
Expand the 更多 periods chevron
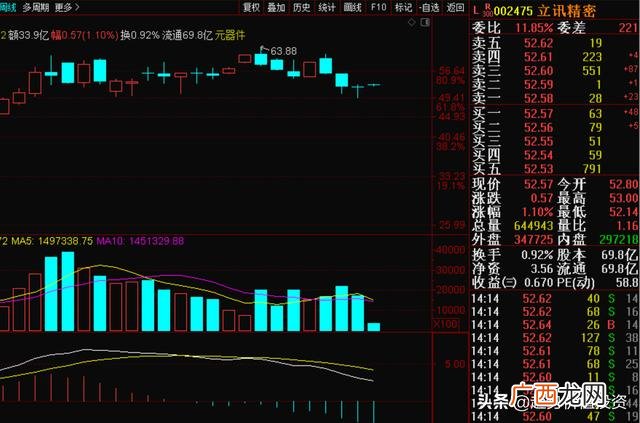tap(78, 7)
